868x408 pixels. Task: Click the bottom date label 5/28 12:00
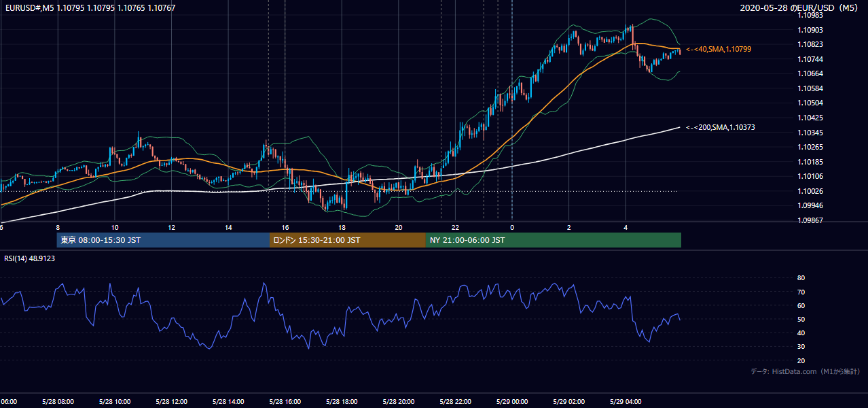click(171, 401)
